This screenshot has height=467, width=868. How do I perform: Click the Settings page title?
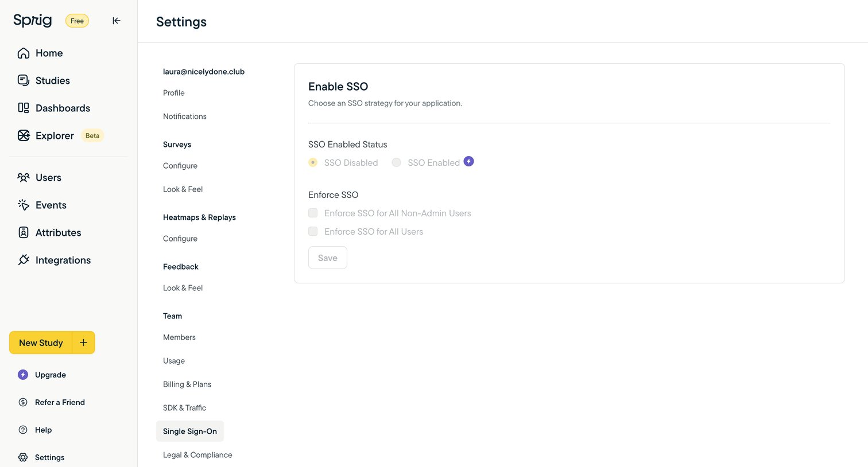(x=181, y=22)
